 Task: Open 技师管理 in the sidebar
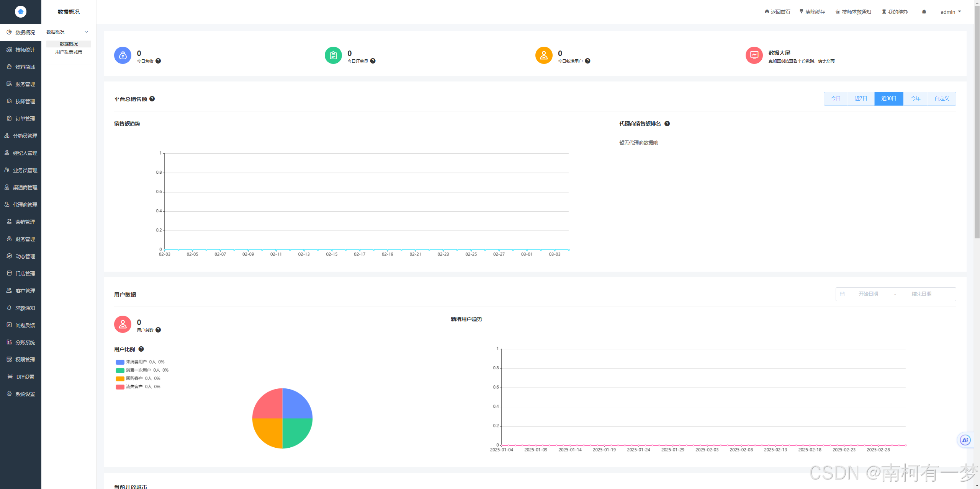click(21, 101)
